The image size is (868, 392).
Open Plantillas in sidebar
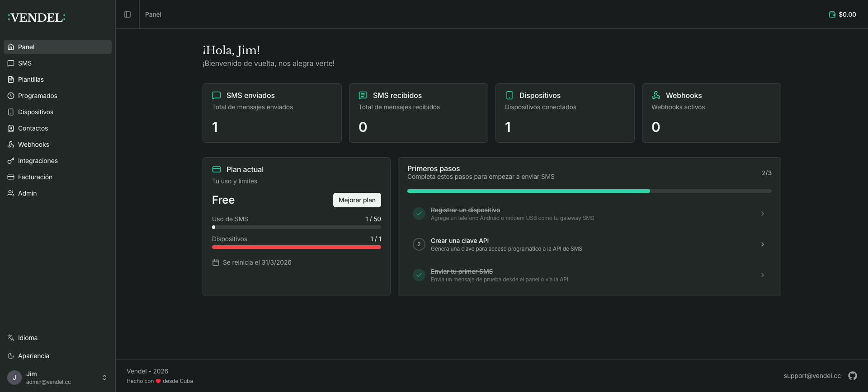(57, 79)
